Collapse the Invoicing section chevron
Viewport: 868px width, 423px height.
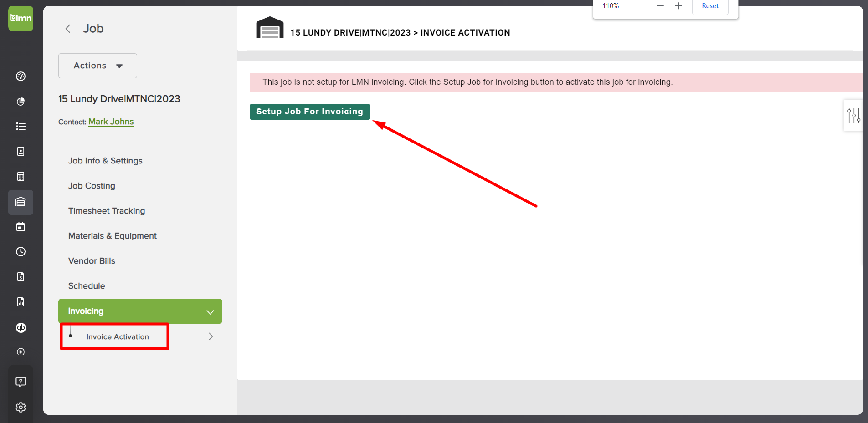(x=210, y=311)
